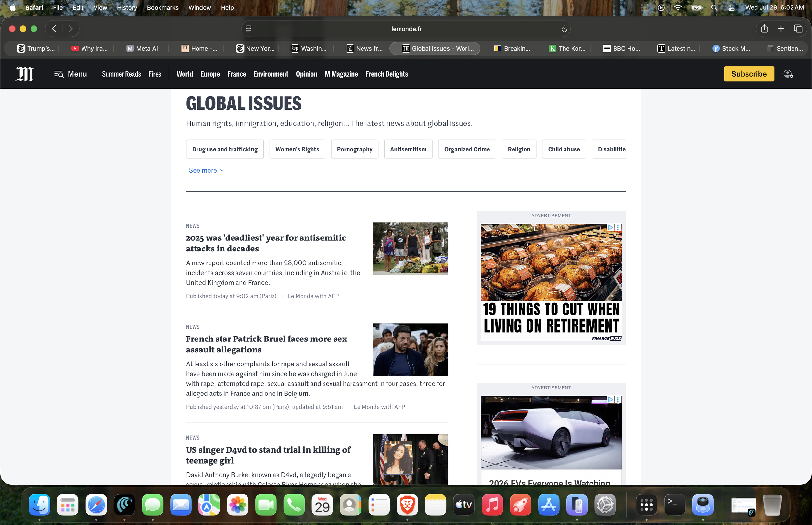Switch to the Why Ira... tab
812x525 pixels.
click(x=90, y=48)
